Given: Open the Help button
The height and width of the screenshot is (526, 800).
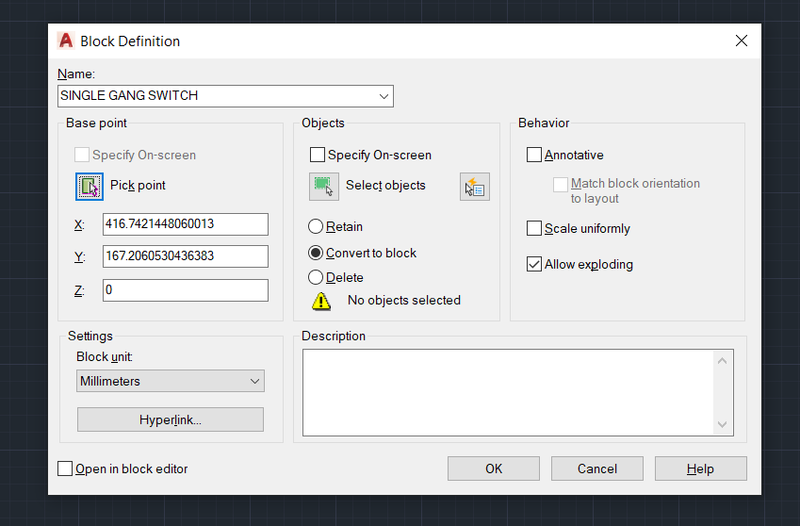Looking at the screenshot, I should click(x=701, y=468).
